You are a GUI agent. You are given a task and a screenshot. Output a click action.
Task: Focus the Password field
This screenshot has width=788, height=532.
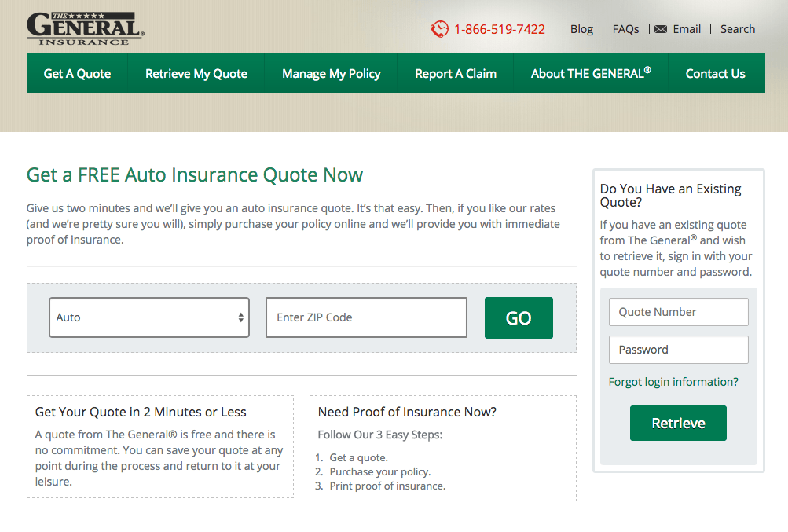click(x=679, y=350)
